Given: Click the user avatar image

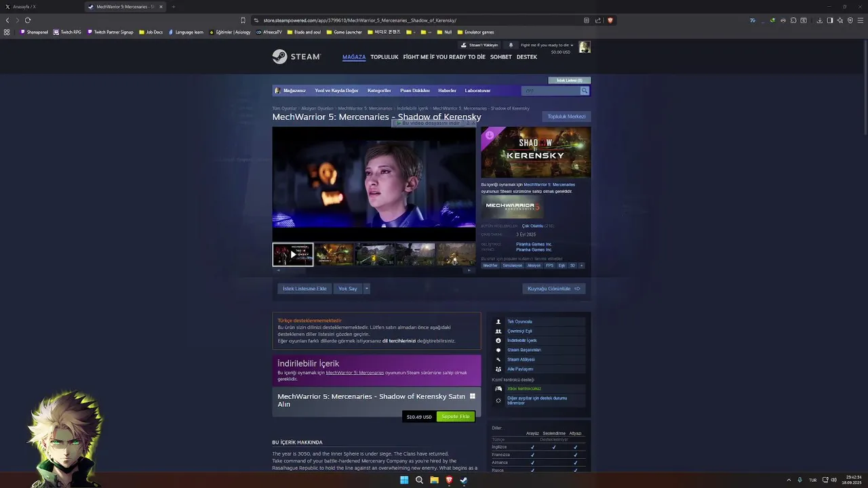Looking at the screenshot, I should point(585,47).
